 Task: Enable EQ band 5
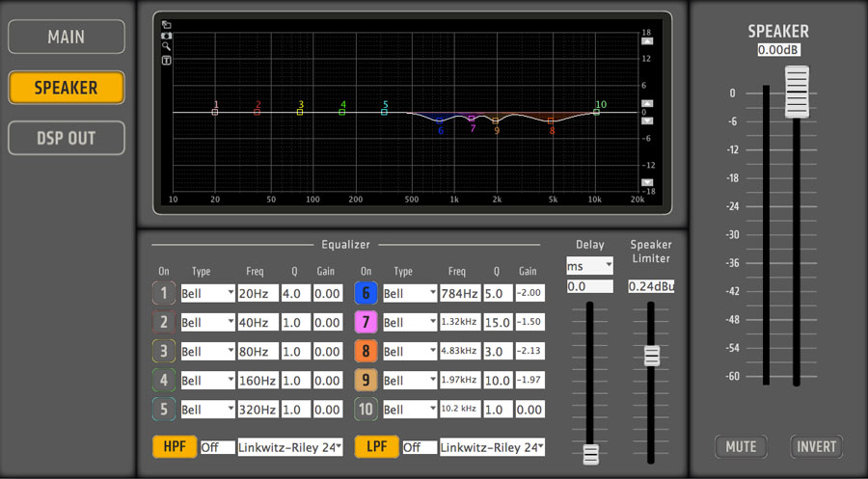pos(164,410)
